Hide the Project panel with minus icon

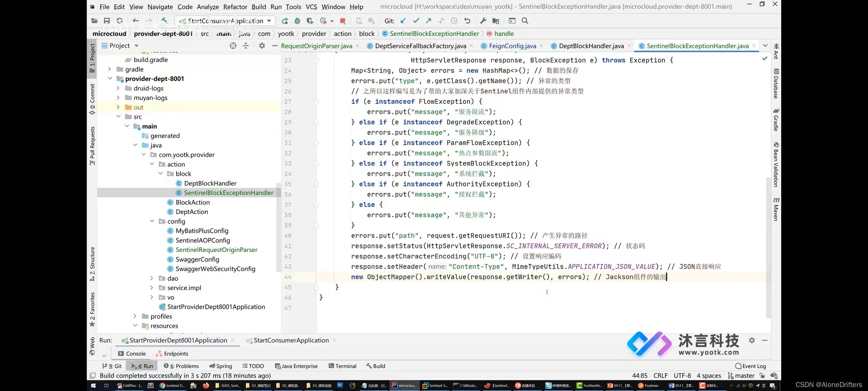(x=275, y=46)
